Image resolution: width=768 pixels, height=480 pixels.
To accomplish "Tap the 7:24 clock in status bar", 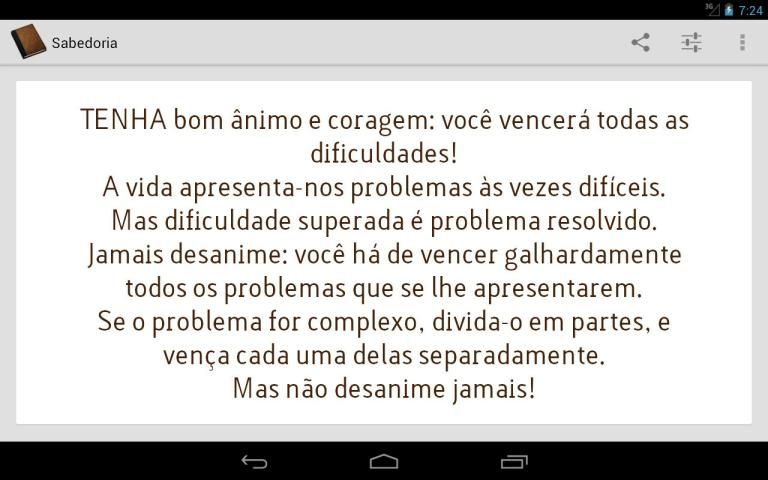I will point(750,10).
